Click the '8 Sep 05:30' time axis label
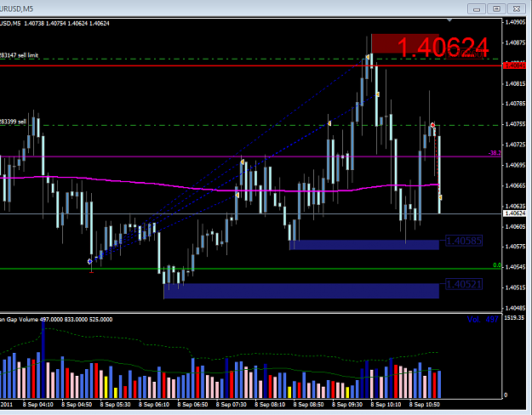The height and width of the screenshot is (415, 532). point(116,405)
